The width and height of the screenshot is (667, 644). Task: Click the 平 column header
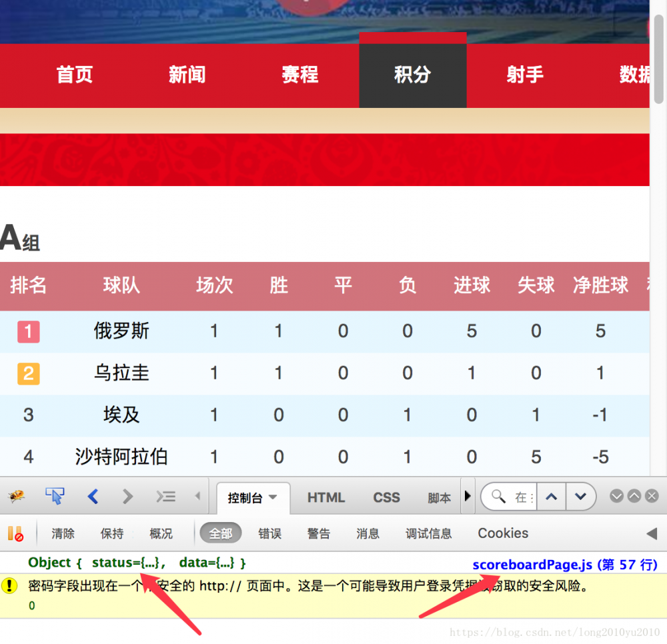pos(343,285)
